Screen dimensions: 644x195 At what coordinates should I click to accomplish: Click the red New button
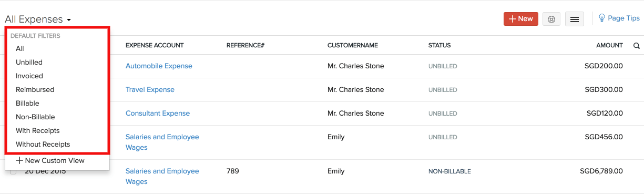coord(520,19)
